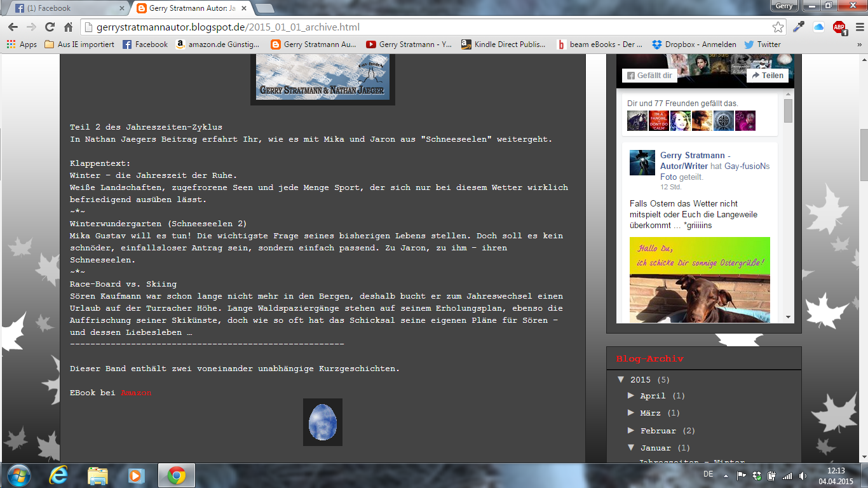Show hidden system tray icons arrow
This screenshot has height=488, width=868.
[x=724, y=475]
